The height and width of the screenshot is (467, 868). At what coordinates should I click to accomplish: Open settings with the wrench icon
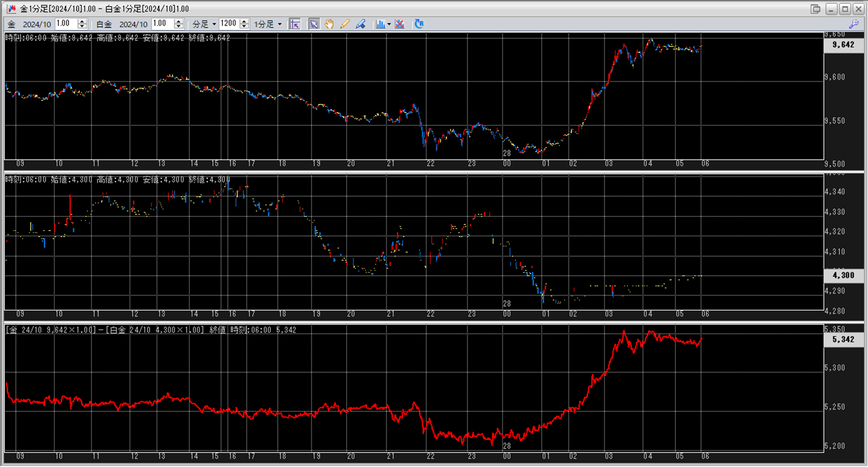click(854, 24)
